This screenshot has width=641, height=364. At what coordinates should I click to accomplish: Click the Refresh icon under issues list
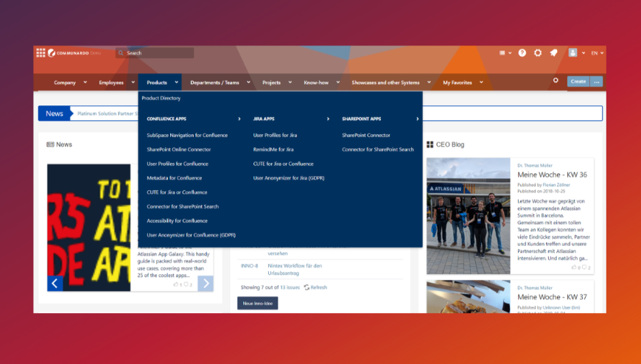click(x=307, y=287)
